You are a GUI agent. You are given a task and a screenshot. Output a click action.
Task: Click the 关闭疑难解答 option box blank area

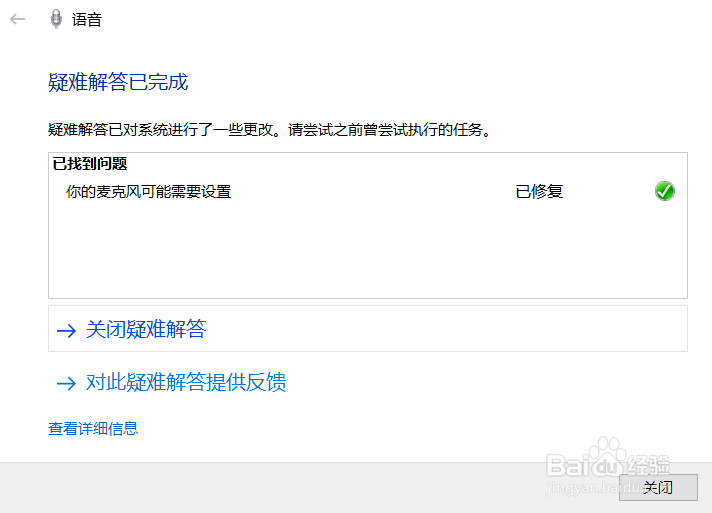pyautogui.click(x=445, y=329)
